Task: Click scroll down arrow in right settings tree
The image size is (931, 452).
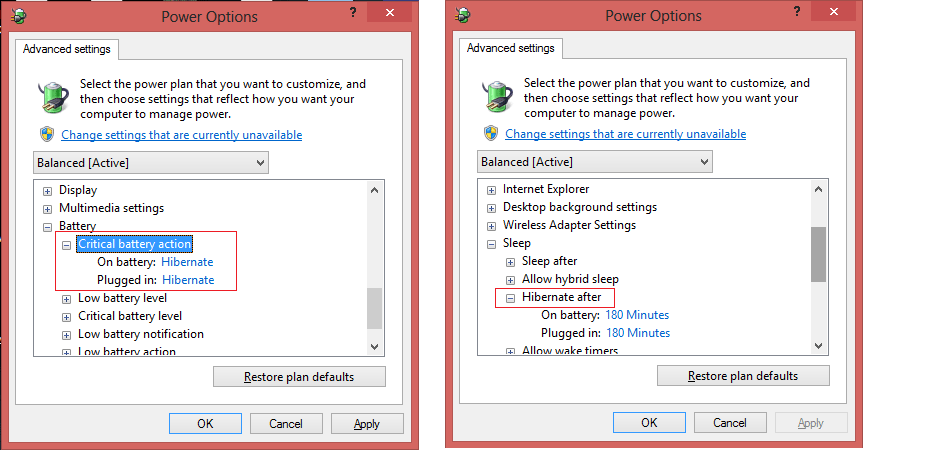Action: (x=818, y=346)
